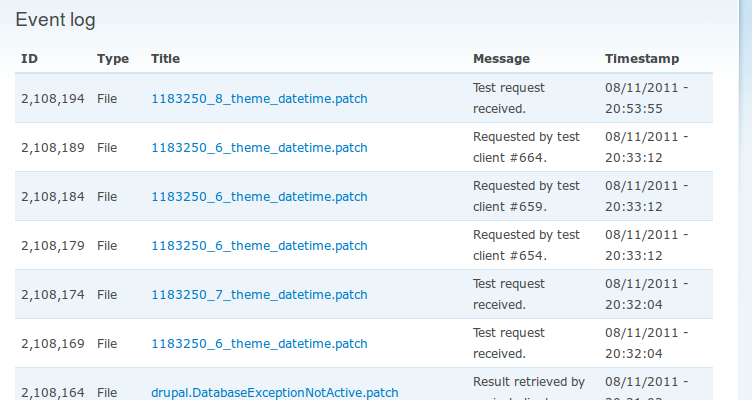752x400 pixels.
Task: Open 1183250_6 patch link in row 2,108,184
Action: [259, 197]
